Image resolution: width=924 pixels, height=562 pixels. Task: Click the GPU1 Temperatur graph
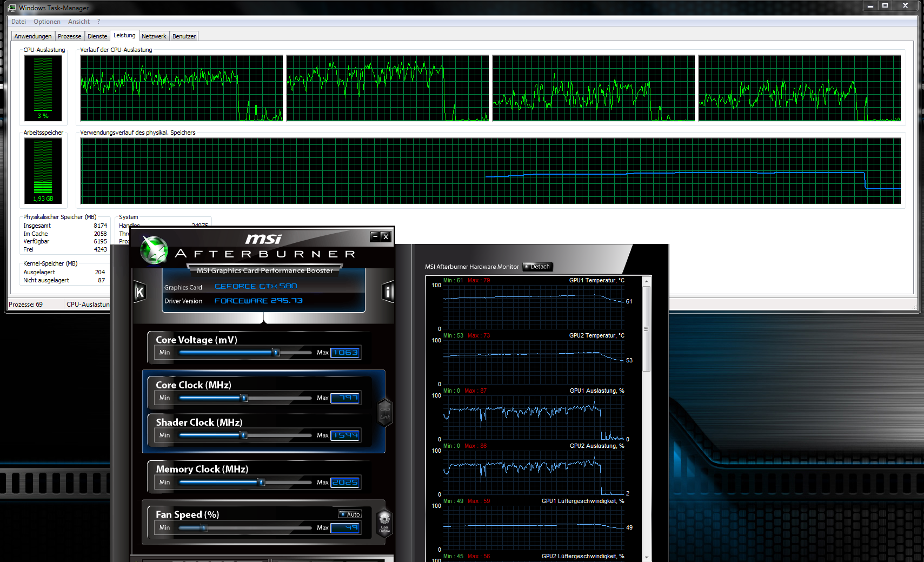click(534, 307)
